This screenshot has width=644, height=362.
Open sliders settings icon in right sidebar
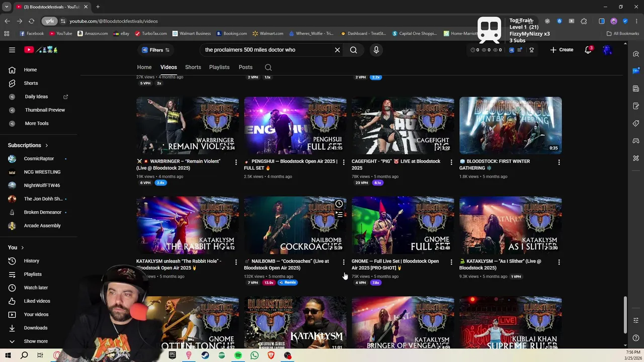click(636, 320)
